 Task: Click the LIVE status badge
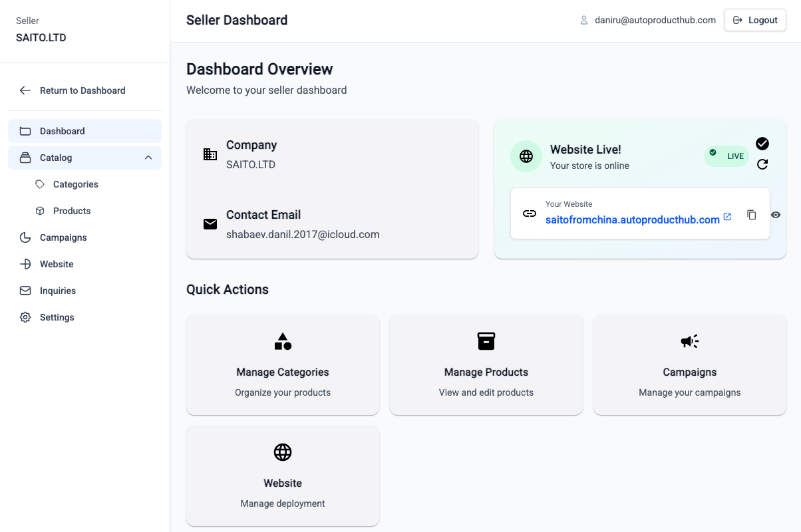pos(726,156)
